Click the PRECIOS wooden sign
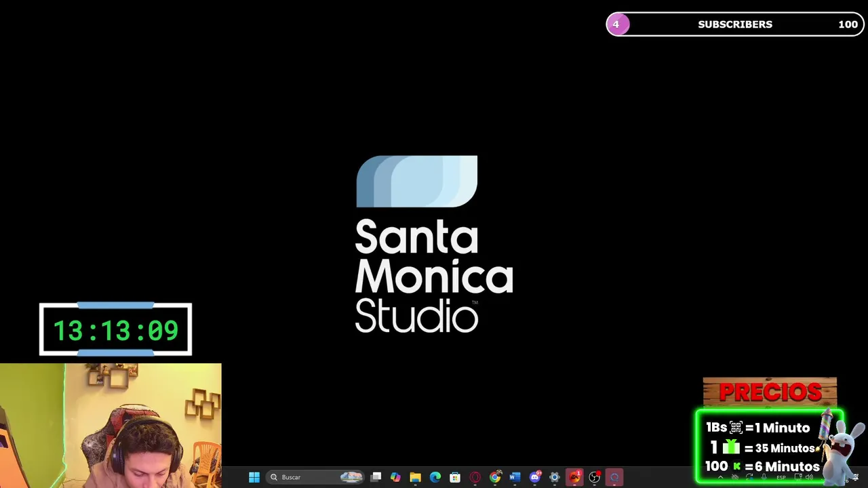This screenshot has width=868, height=488. (x=770, y=392)
